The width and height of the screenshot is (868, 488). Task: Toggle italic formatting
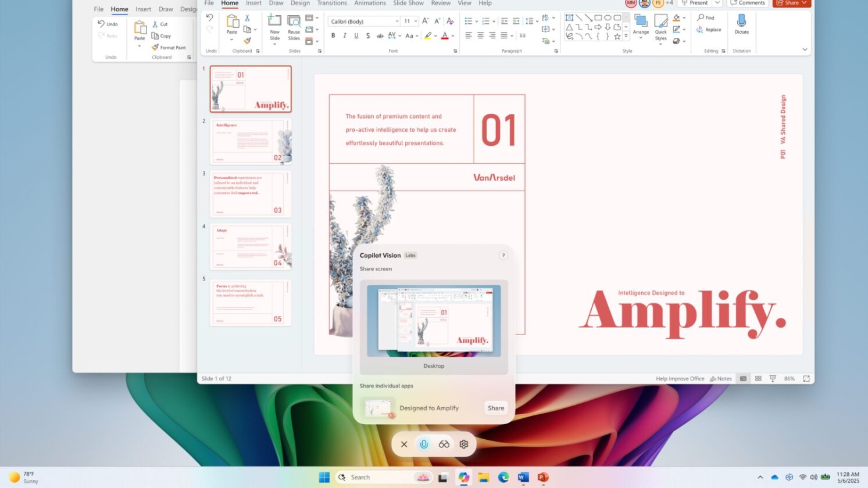pyautogui.click(x=344, y=35)
